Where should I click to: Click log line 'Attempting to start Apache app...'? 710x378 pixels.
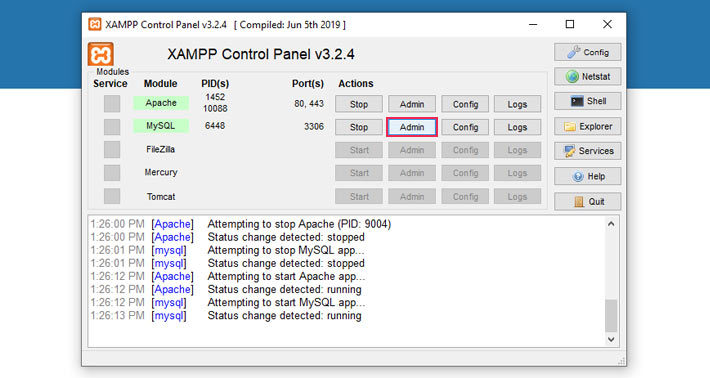point(286,277)
